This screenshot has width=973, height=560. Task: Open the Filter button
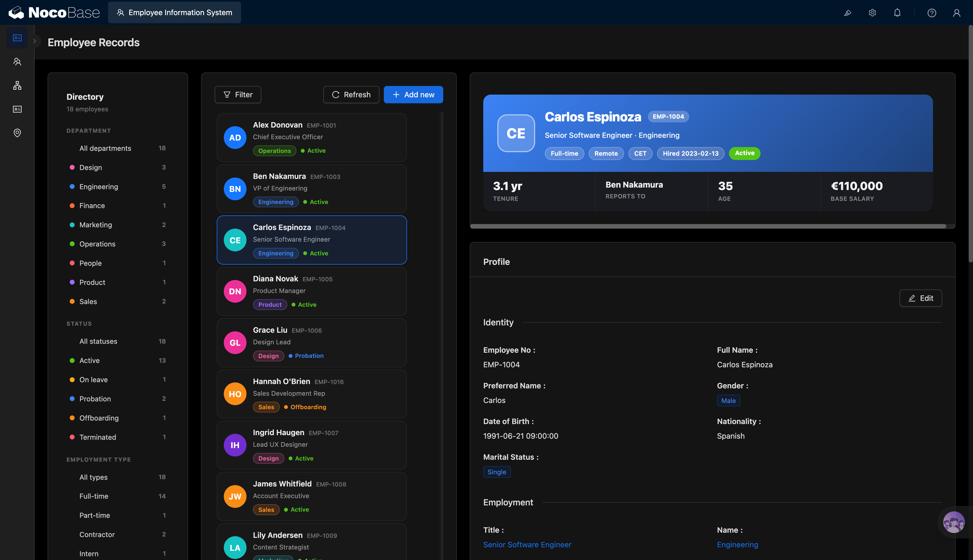(x=238, y=95)
